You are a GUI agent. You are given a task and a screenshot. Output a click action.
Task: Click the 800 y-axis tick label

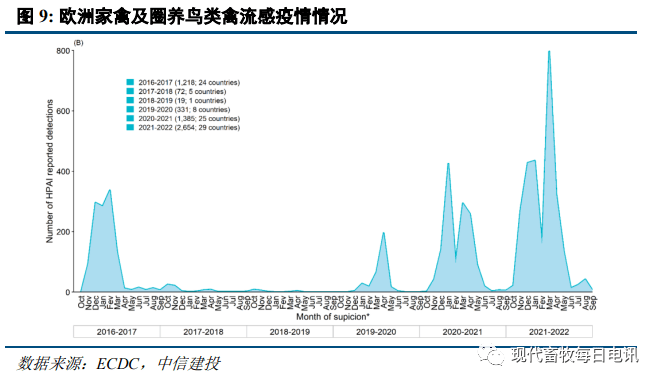coord(63,51)
